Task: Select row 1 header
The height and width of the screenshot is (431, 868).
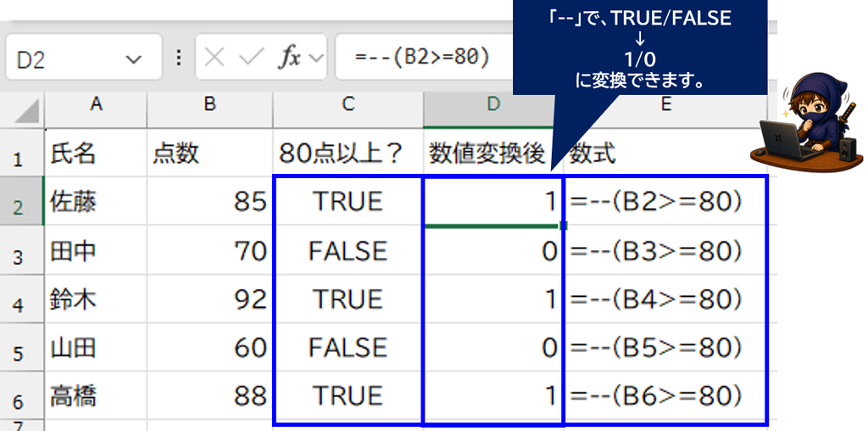Action: [x=22, y=153]
